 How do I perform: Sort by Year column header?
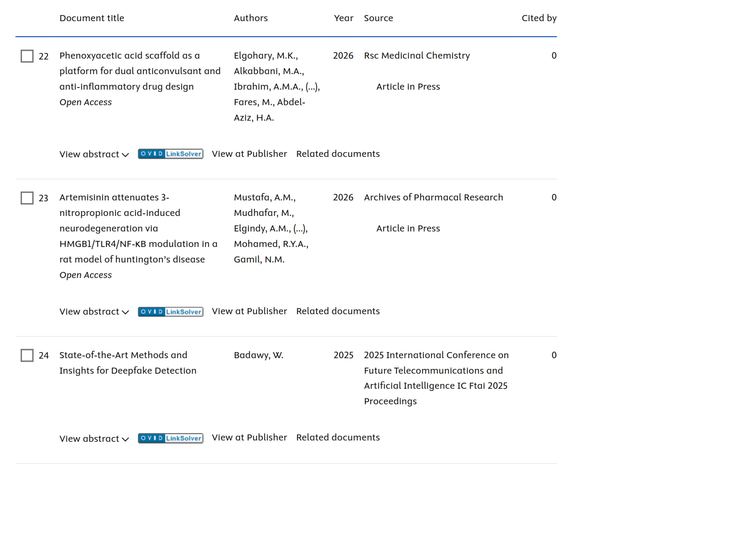pyautogui.click(x=343, y=18)
